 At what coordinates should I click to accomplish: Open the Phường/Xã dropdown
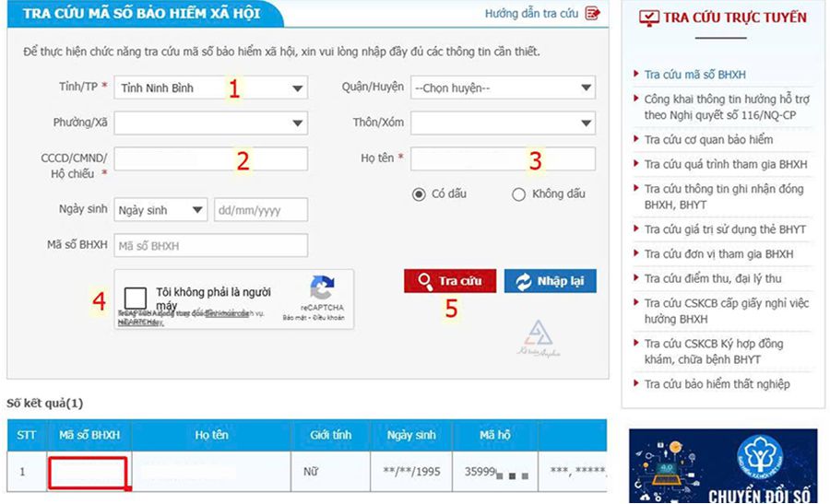pyautogui.click(x=210, y=123)
